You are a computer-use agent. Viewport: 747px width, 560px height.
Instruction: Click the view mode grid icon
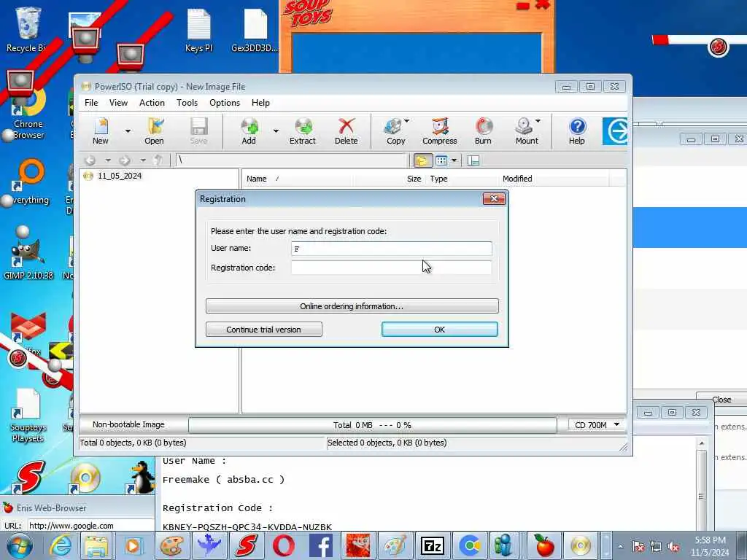[441, 160]
